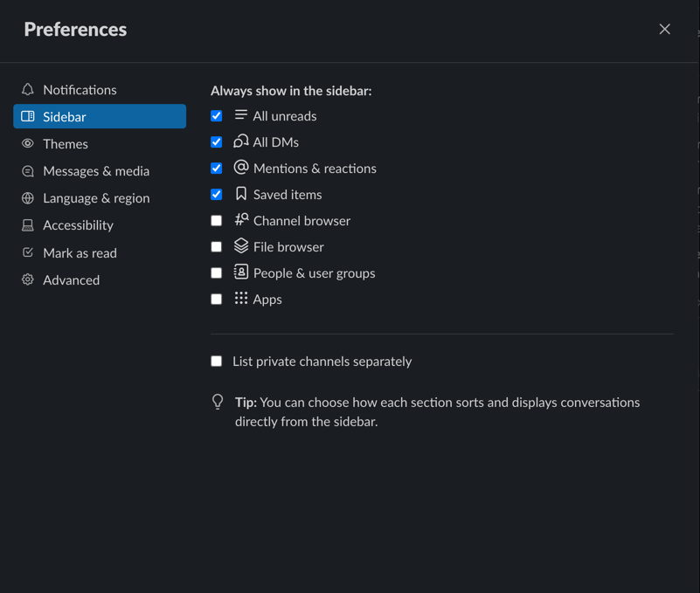
Task: Click the globe icon for Language & region
Action: [x=28, y=198]
